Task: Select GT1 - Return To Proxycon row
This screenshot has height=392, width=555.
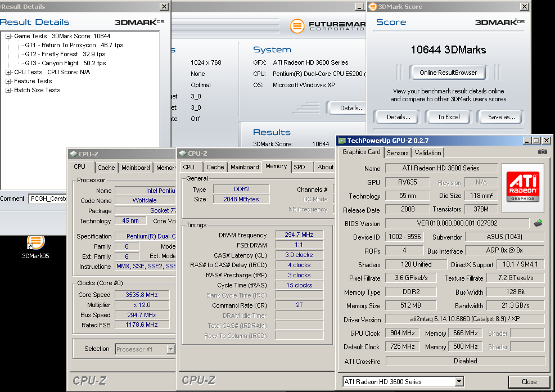Action: tap(74, 46)
